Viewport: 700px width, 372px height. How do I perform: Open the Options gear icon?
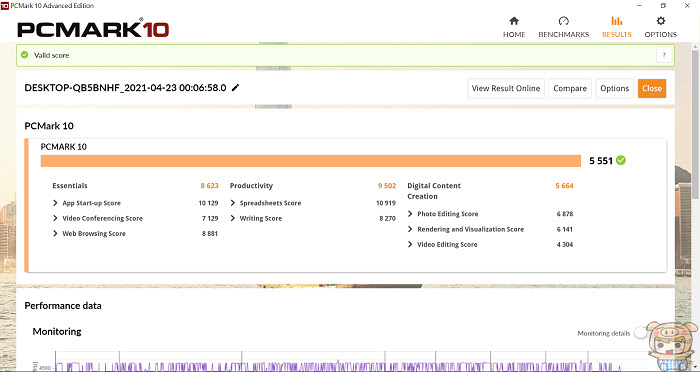point(661,21)
